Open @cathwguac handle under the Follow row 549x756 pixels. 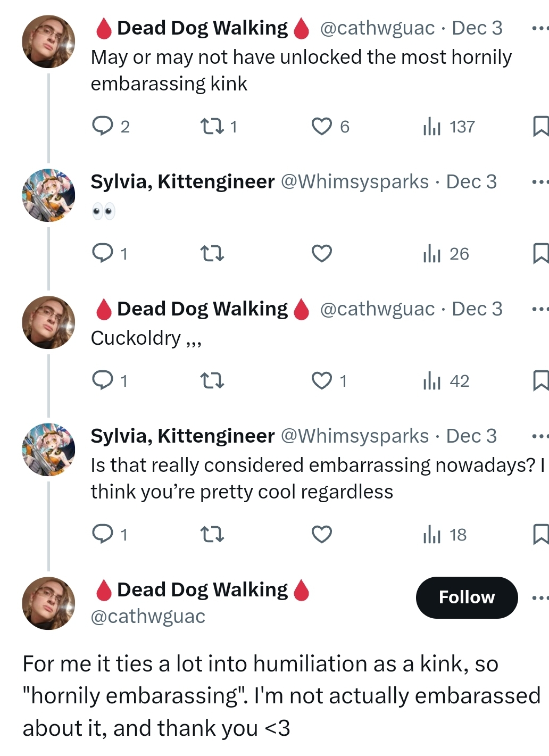click(x=148, y=617)
